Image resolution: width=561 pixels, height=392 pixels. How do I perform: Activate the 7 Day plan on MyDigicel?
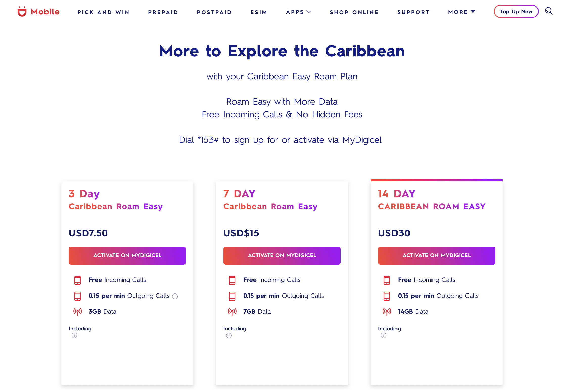282,255
